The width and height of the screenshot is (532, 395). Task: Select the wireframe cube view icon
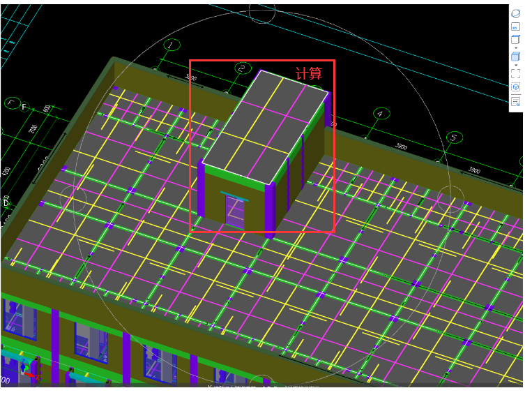click(515, 39)
